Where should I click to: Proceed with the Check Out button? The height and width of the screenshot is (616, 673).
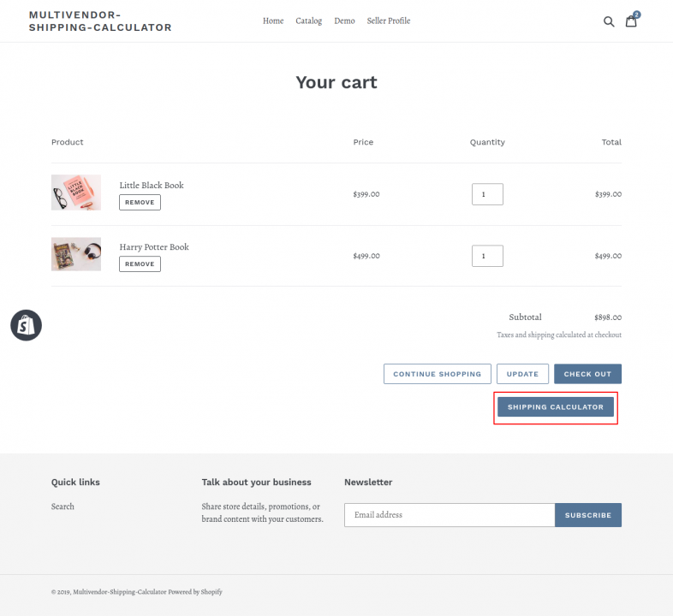587,374
